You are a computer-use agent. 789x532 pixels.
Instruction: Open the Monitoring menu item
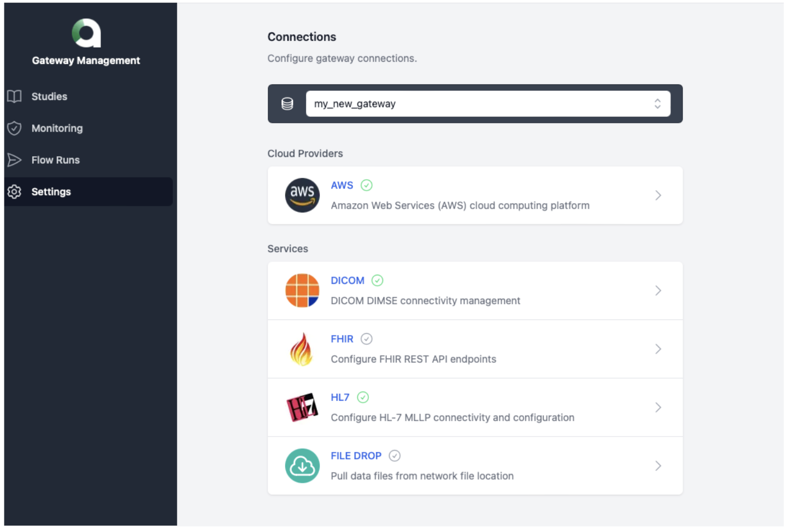click(89, 128)
